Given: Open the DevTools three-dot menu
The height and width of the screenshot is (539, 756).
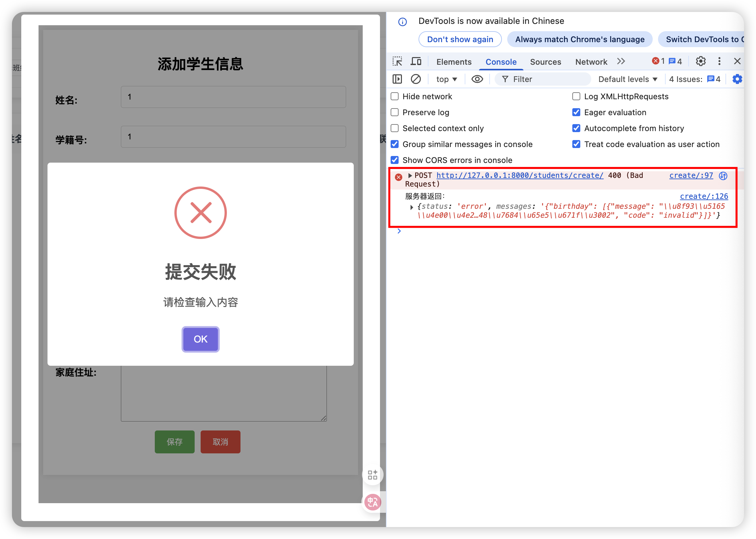Looking at the screenshot, I should coord(719,61).
